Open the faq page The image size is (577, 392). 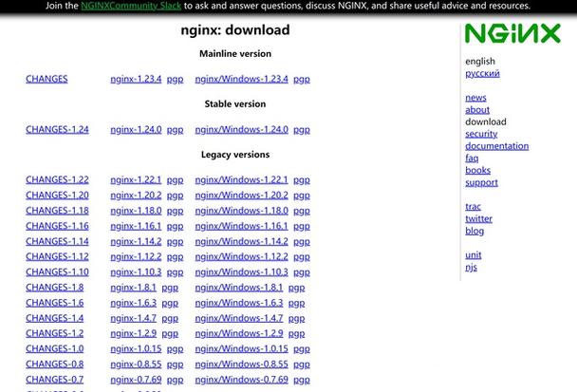pyautogui.click(x=472, y=159)
